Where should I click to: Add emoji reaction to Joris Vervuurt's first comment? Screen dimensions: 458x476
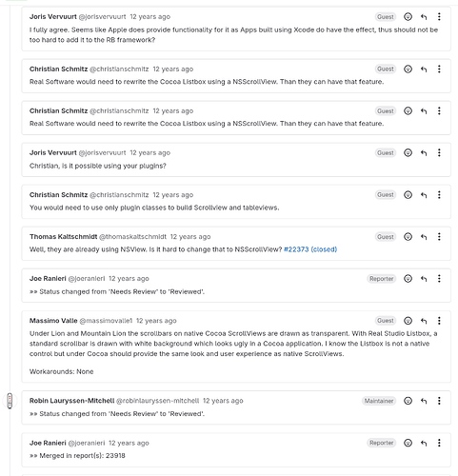click(408, 16)
